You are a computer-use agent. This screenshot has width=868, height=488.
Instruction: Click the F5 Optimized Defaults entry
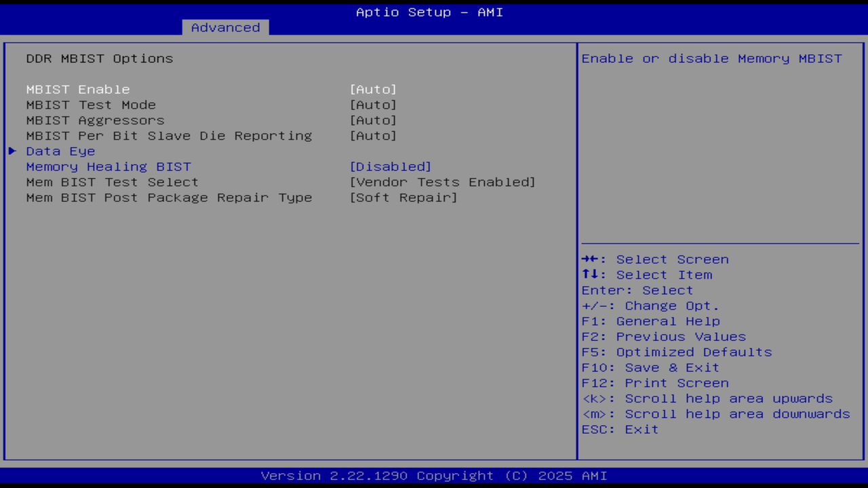(676, 352)
